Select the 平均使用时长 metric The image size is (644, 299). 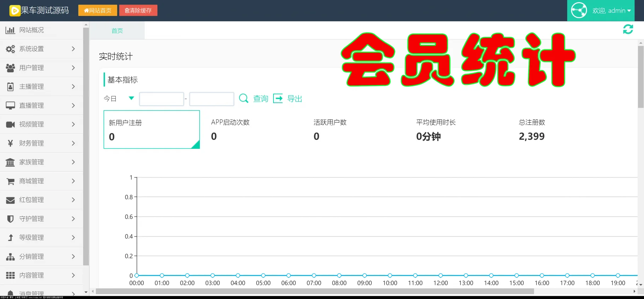(436, 130)
